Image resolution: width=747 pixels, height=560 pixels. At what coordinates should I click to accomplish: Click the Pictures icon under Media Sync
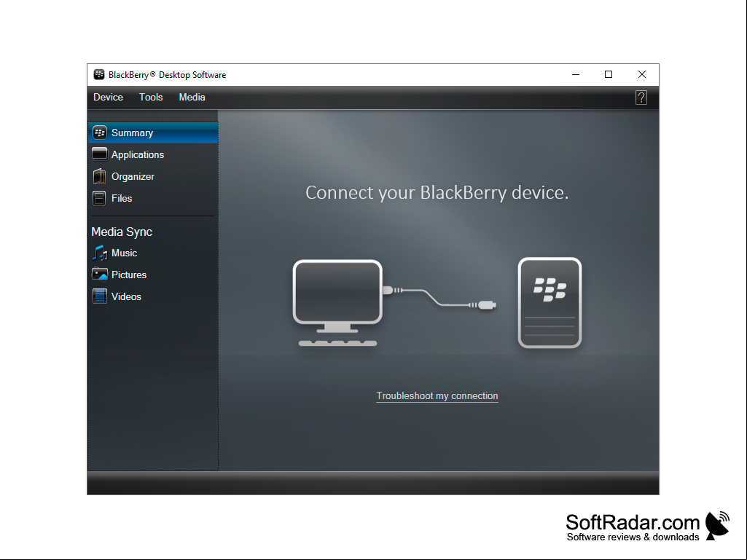(100, 275)
